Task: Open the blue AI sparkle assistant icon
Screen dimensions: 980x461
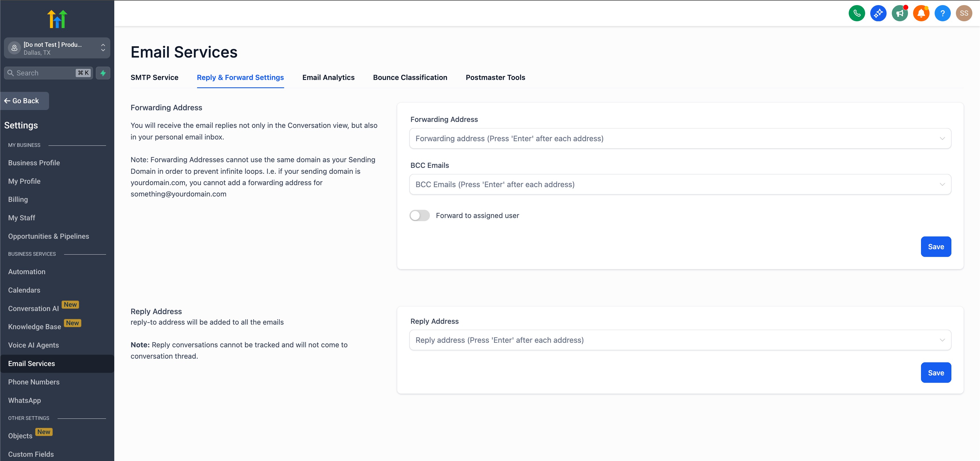Action: click(878, 13)
